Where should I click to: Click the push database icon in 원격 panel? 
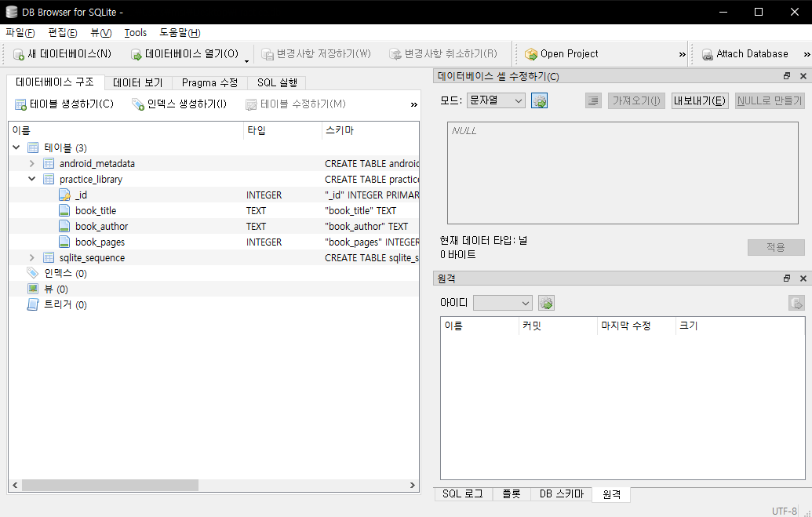point(796,303)
